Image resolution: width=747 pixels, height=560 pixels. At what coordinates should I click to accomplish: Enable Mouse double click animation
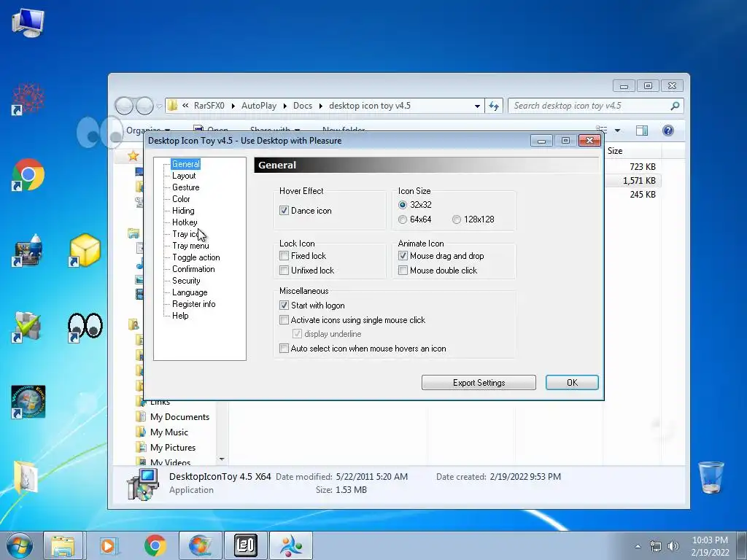tap(403, 271)
